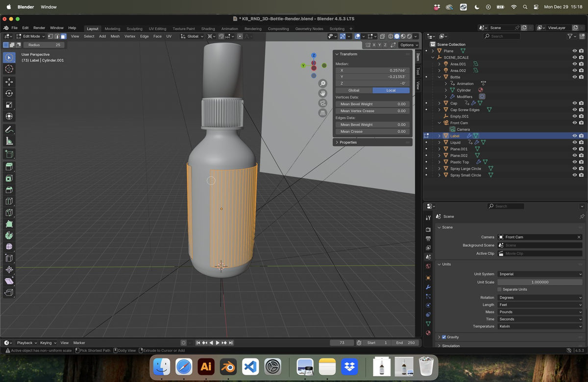Hide the Label object in outliner viewport

(x=574, y=136)
